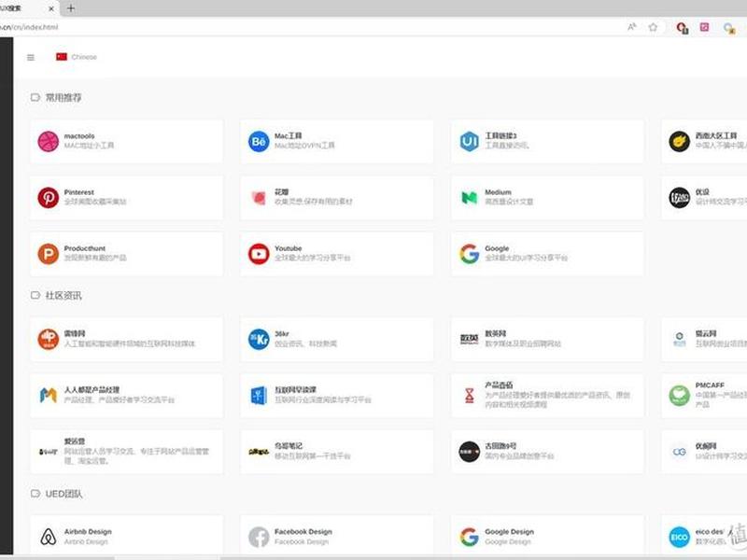
Task: Add page to favorites with star icon
Action: coord(653,27)
